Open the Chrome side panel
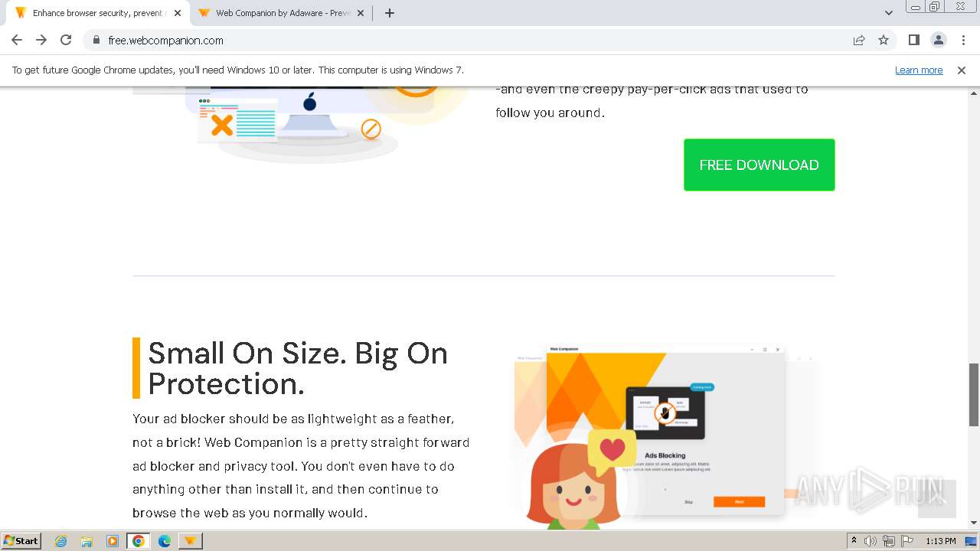 pos(913,40)
